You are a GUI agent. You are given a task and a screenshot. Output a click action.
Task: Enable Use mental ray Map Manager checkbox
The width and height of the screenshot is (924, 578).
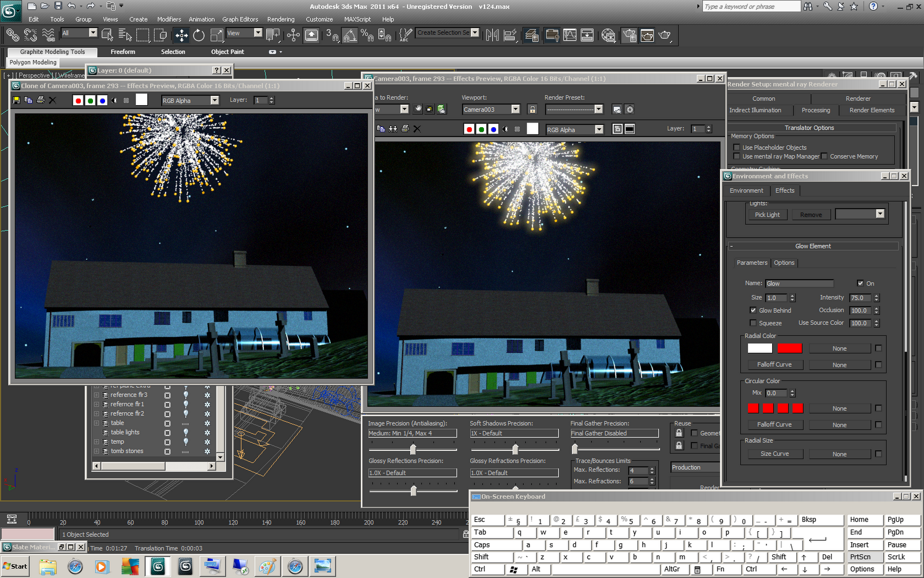(x=736, y=156)
